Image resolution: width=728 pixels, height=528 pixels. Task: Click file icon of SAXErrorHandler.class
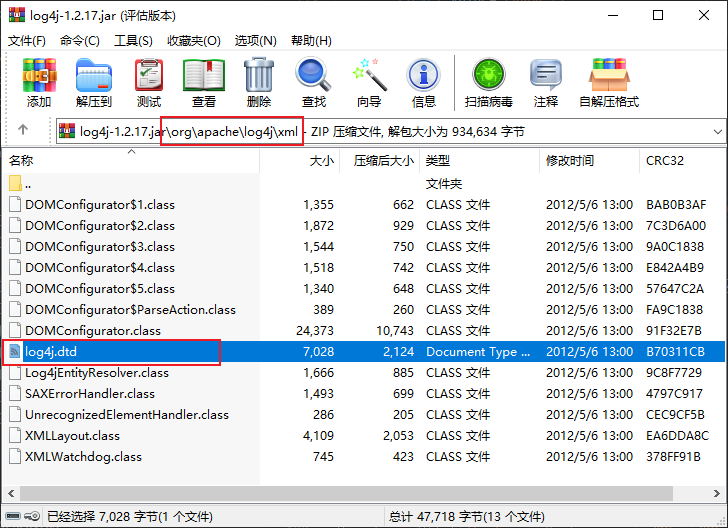[x=15, y=393]
